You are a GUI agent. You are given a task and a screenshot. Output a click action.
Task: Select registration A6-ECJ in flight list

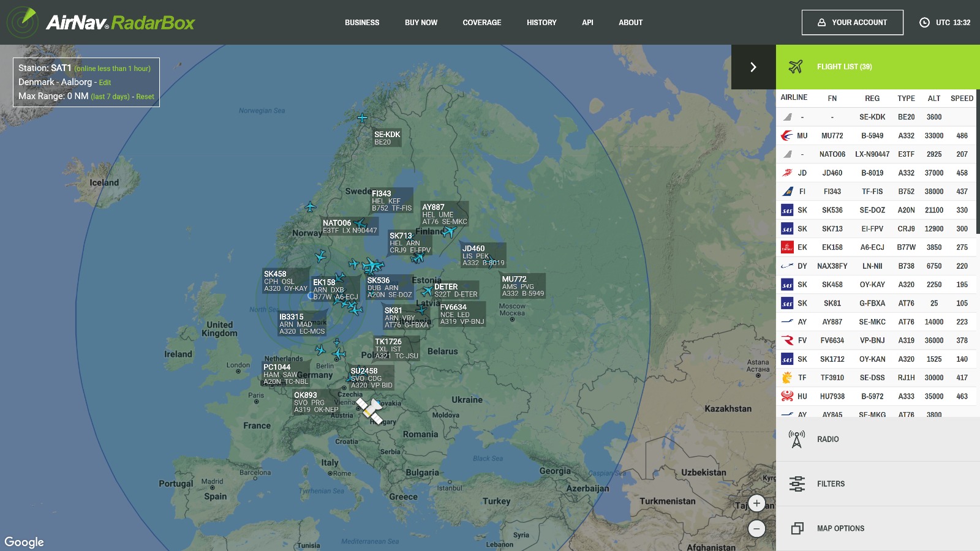(x=872, y=247)
